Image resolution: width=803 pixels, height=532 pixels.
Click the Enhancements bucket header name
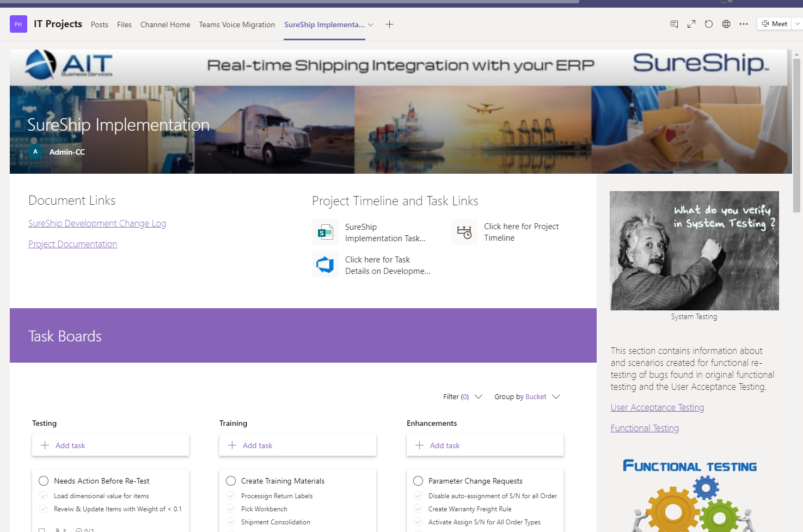(432, 423)
